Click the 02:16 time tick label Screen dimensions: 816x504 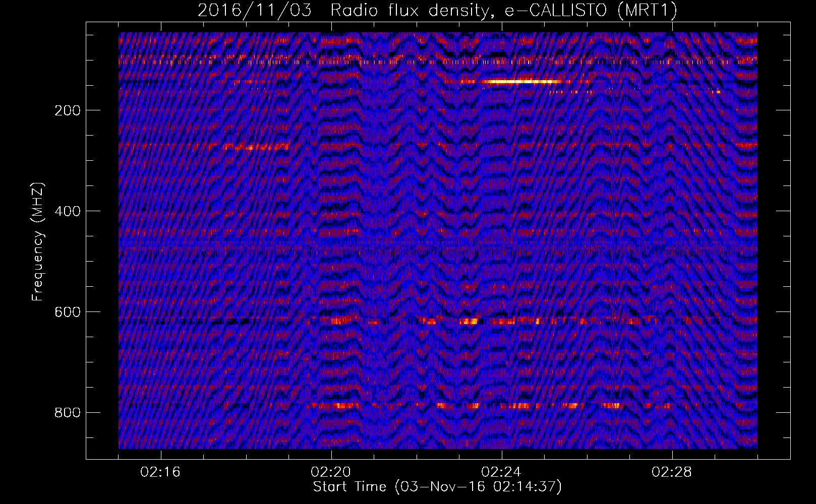coord(160,472)
